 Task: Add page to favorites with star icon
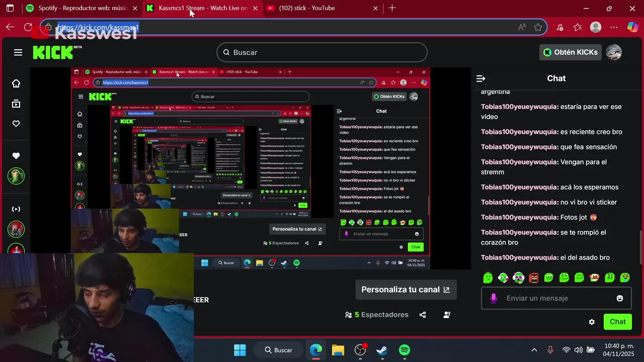coord(538,27)
